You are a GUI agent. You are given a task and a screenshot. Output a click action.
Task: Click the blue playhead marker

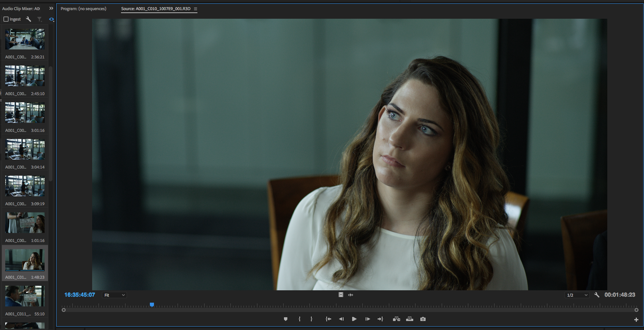[x=152, y=305]
